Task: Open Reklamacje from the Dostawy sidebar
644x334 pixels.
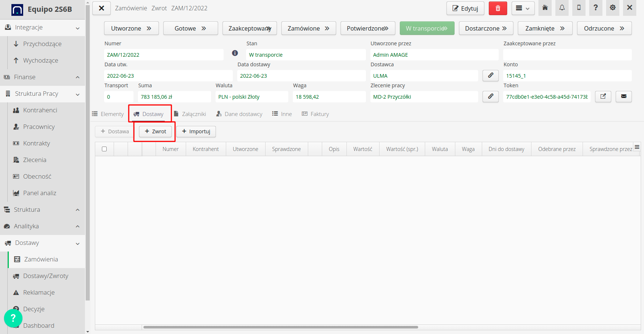Action: pos(38,292)
